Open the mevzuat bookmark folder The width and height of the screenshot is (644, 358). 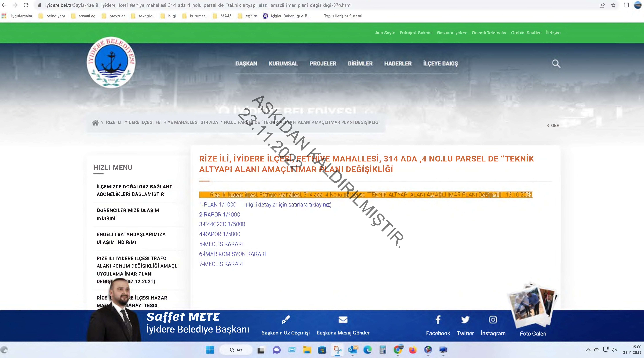113,16
